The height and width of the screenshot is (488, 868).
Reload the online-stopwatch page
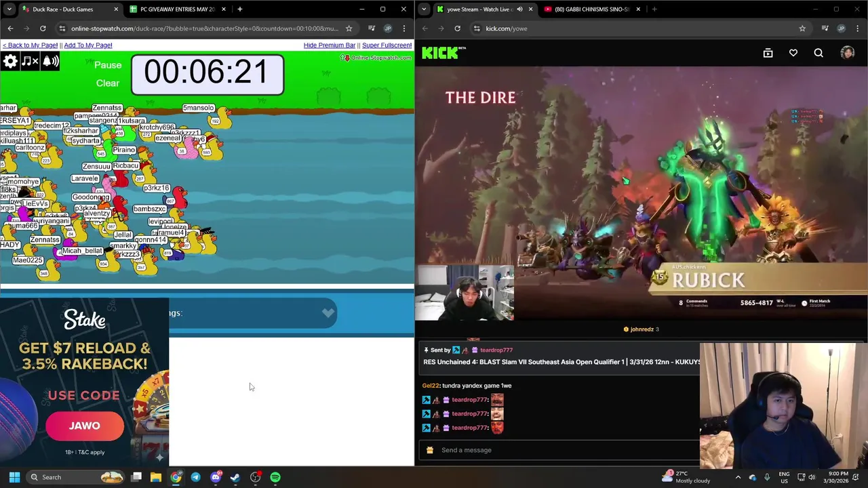click(x=43, y=28)
